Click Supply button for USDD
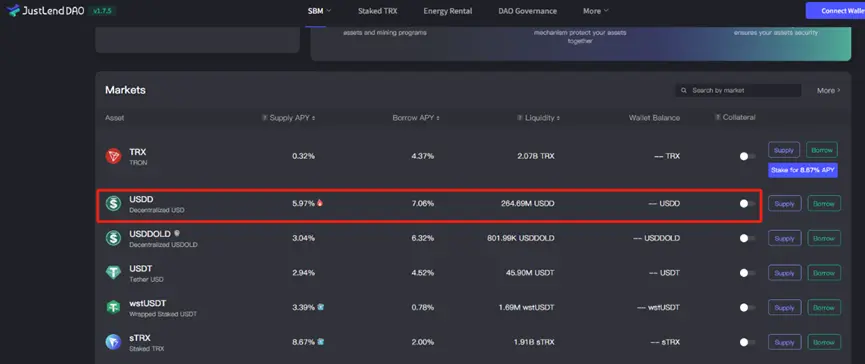Viewport: 865px width, 364px height. pyautogui.click(x=784, y=204)
